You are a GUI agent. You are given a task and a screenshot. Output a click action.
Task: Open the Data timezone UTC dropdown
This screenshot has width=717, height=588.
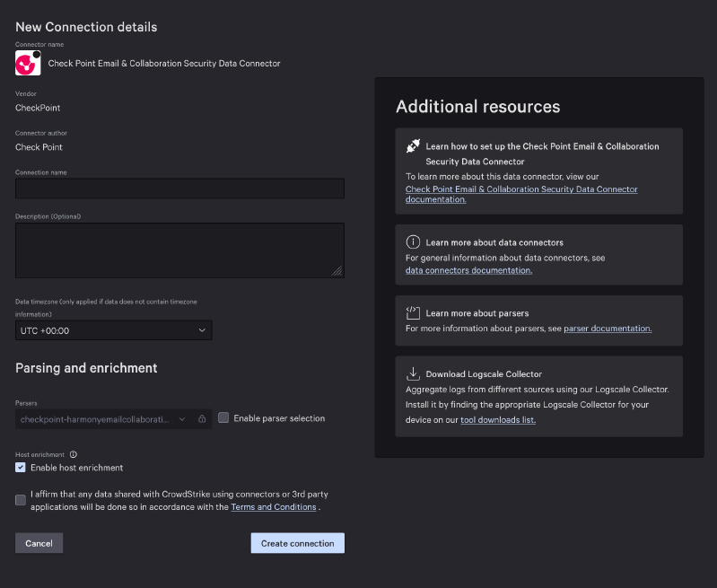click(114, 330)
